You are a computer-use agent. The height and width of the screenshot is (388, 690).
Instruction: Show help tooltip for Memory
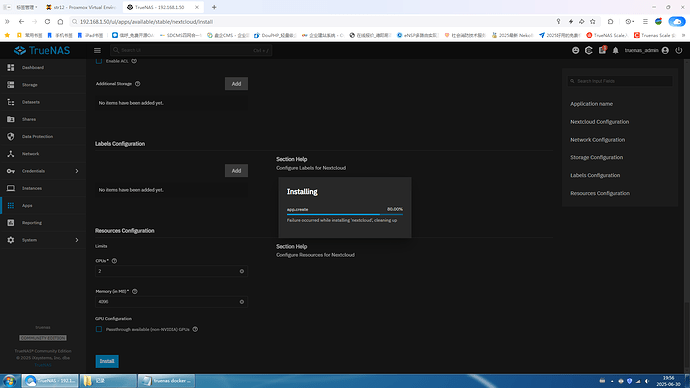click(135, 291)
